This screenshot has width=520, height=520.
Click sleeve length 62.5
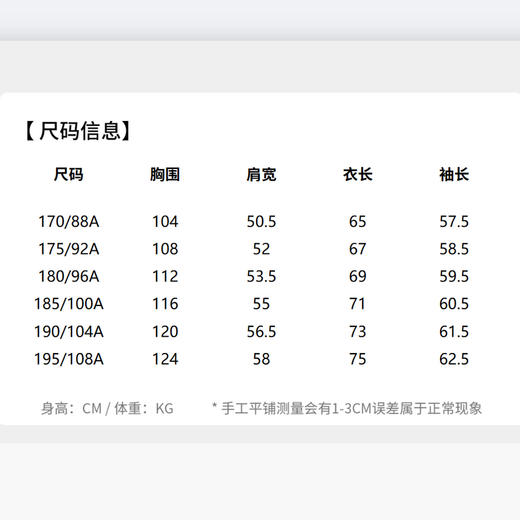(454, 359)
